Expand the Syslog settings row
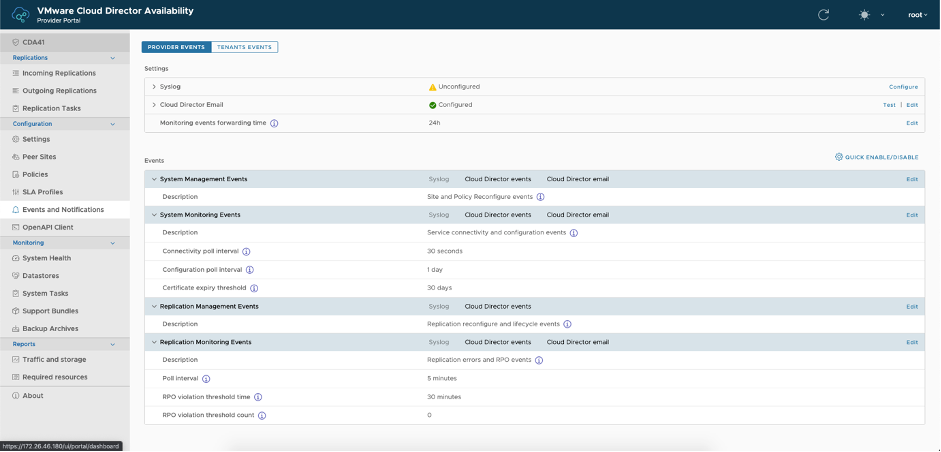The height and width of the screenshot is (452, 941). point(154,87)
